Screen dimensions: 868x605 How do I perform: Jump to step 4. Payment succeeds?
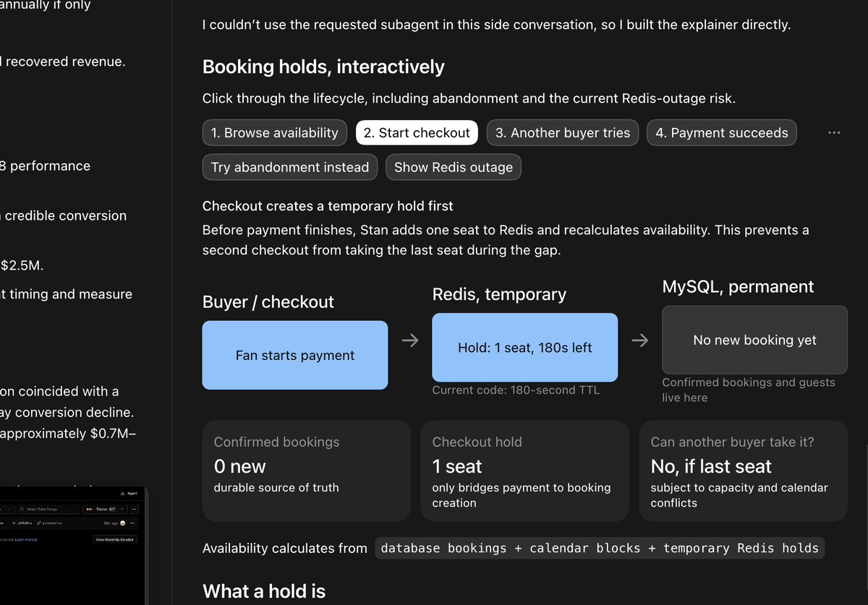click(722, 133)
